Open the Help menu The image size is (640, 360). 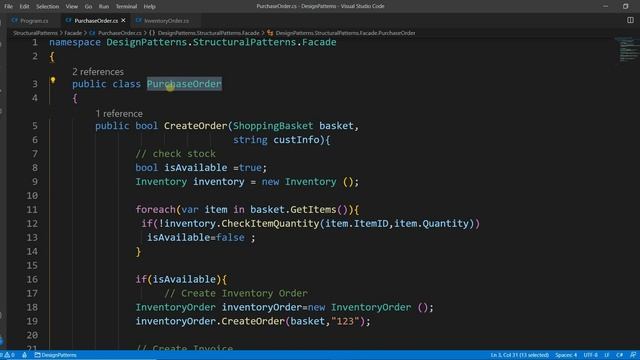click(149, 7)
